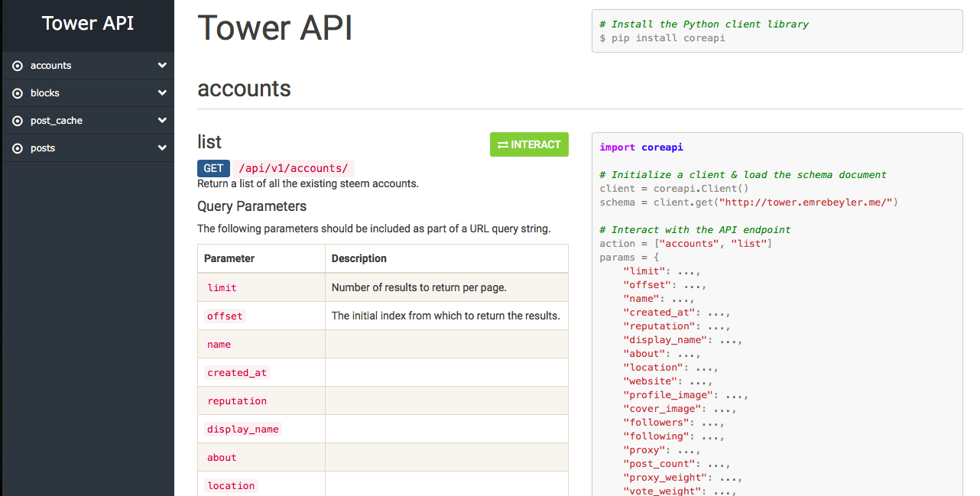Image resolution: width=980 pixels, height=496 pixels.
Task: Click the Query Parameters heading
Action: [x=251, y=206]
